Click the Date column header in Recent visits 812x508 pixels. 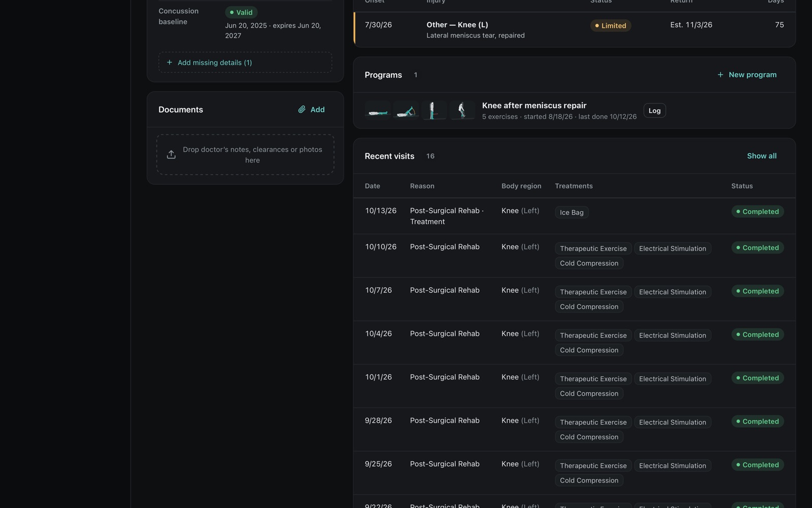pyautogui.click(x=373, y=186)
